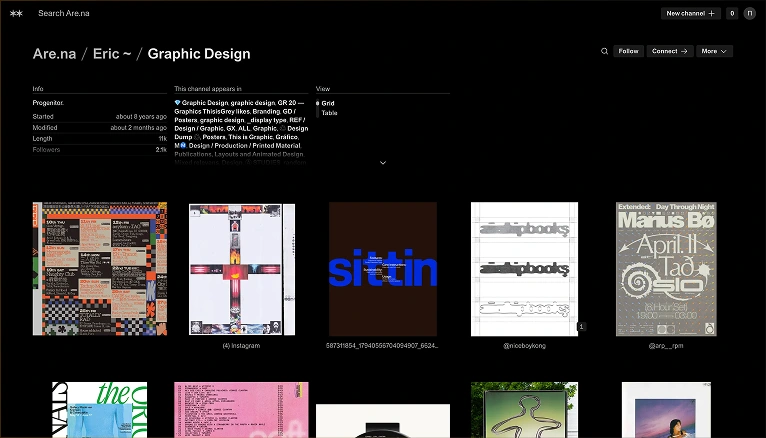This screenshot has width=766, height=438.
Task: Open the Marius Bø April 11 poster
Action: (666, 269)
